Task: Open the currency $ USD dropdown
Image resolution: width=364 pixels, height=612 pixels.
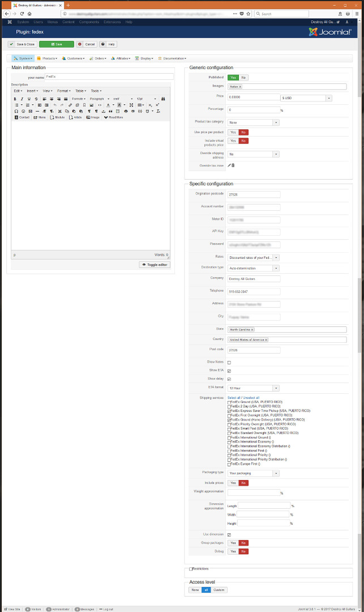Action: pyautogui.click(x=306, y=98)
